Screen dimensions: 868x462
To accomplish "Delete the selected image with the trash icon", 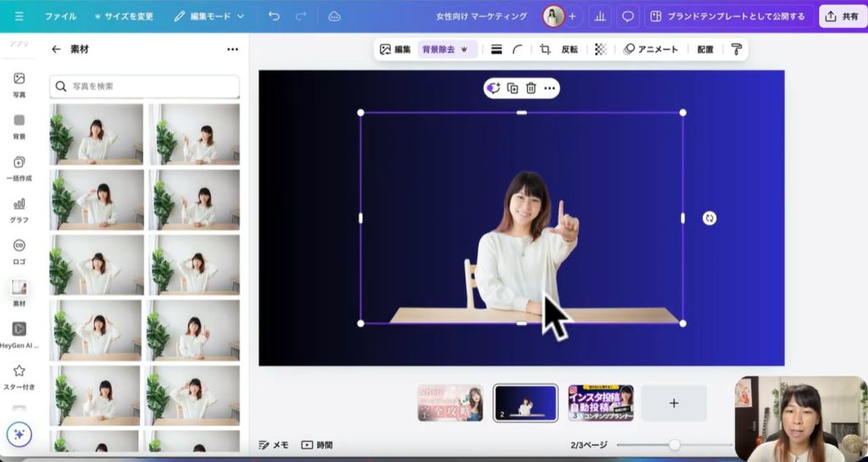I will tap(531, 88).
